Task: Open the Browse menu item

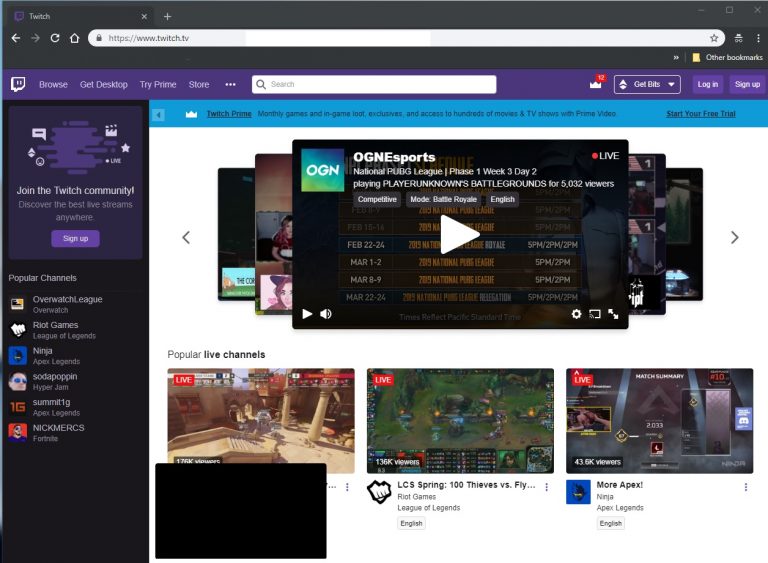Action: point(53,84)
